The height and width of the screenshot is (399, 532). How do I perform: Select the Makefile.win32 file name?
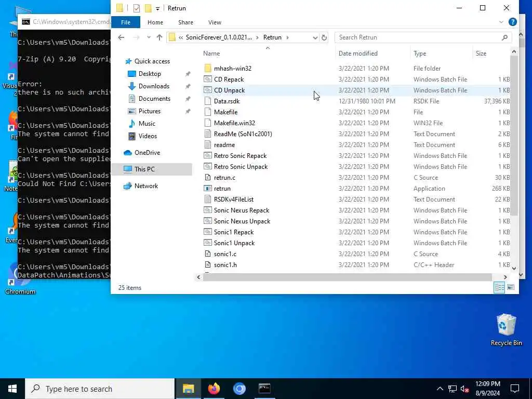[x=234, y=123]
